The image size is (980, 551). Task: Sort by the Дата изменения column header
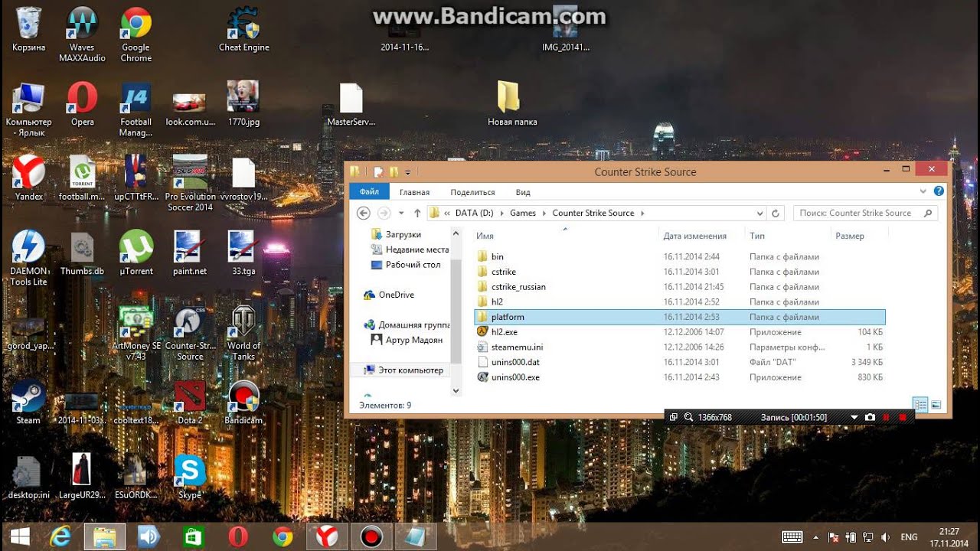point(701,236)
